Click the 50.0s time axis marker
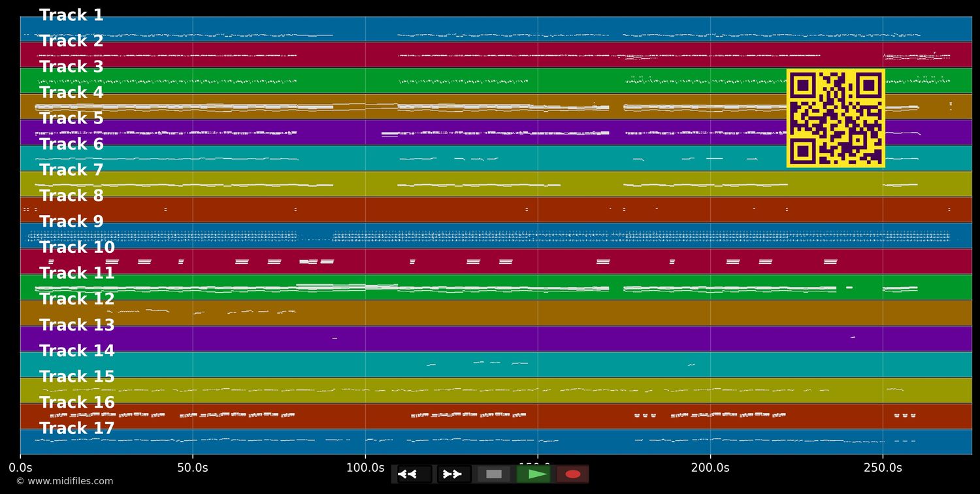Image resolution: width=980 pixels, height=494 pixels. pyautogui.click(x=193, y=468)
